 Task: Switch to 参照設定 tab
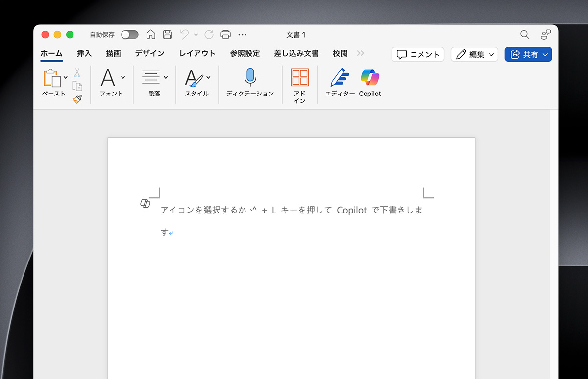245,54
